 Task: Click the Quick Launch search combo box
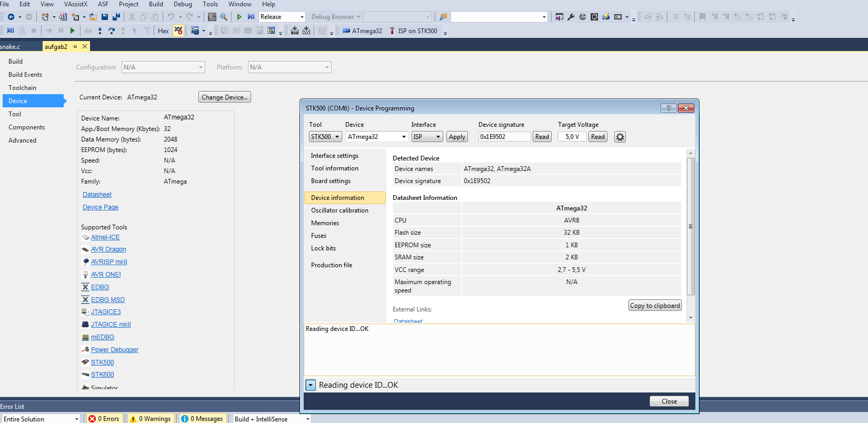tap(499, 17)
